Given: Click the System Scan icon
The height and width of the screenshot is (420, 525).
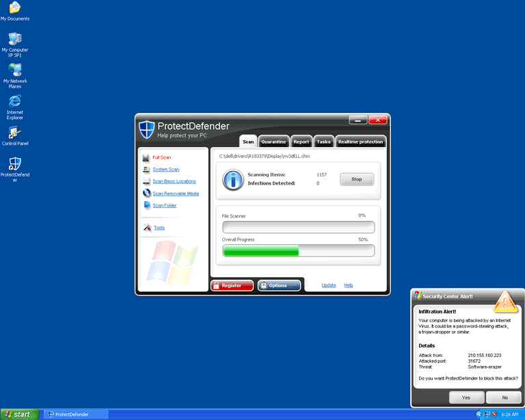Looking at the screenshot, I should click(146, 170).
